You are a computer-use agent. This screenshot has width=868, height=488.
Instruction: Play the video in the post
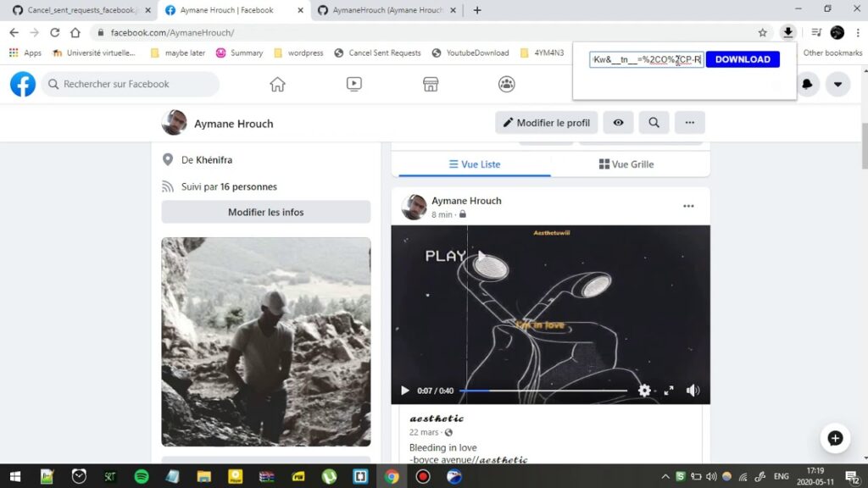pos(404,391)
